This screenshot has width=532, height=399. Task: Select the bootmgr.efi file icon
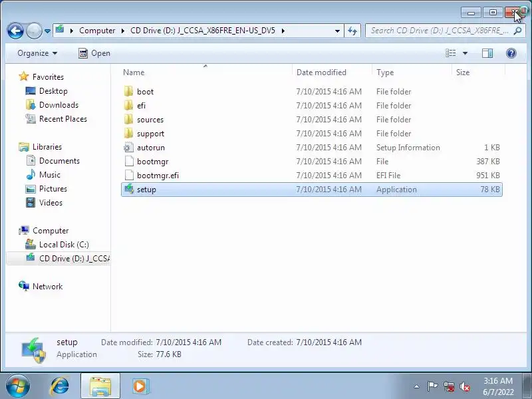(129, 175)
